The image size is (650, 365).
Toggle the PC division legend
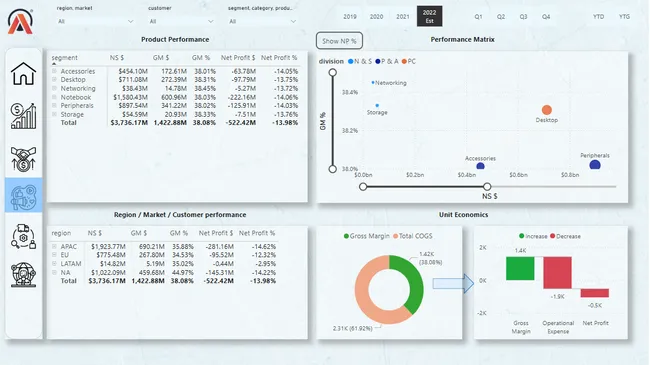pos(409,61)
